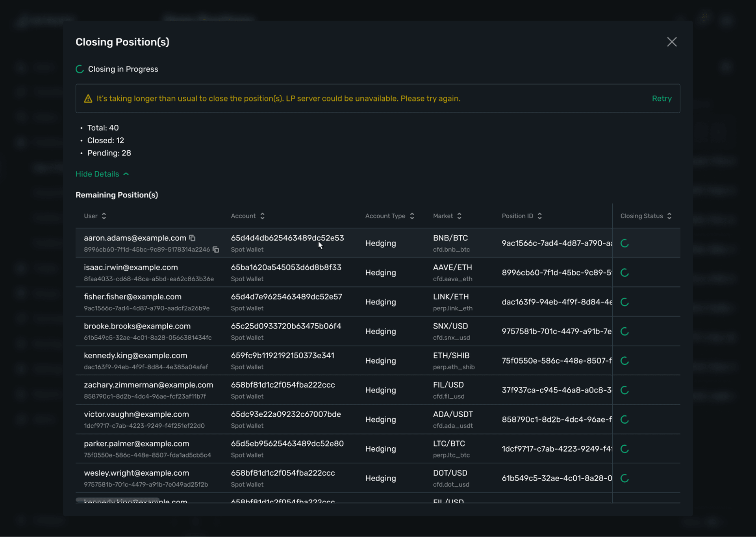This screenshot has height=537, width=756.
Task: Close the Closing Position(s) dialog
Action: [672, 42]
